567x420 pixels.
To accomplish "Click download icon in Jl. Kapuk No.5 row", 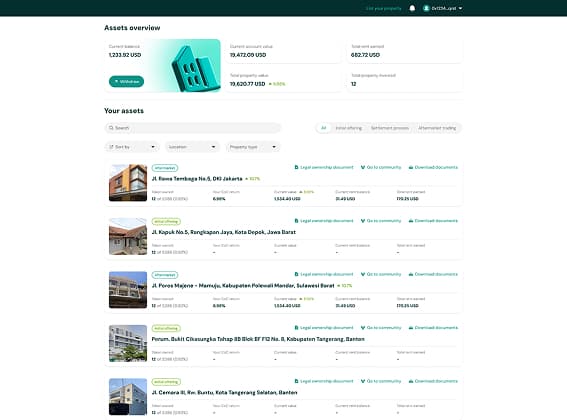I will (411, 221).
